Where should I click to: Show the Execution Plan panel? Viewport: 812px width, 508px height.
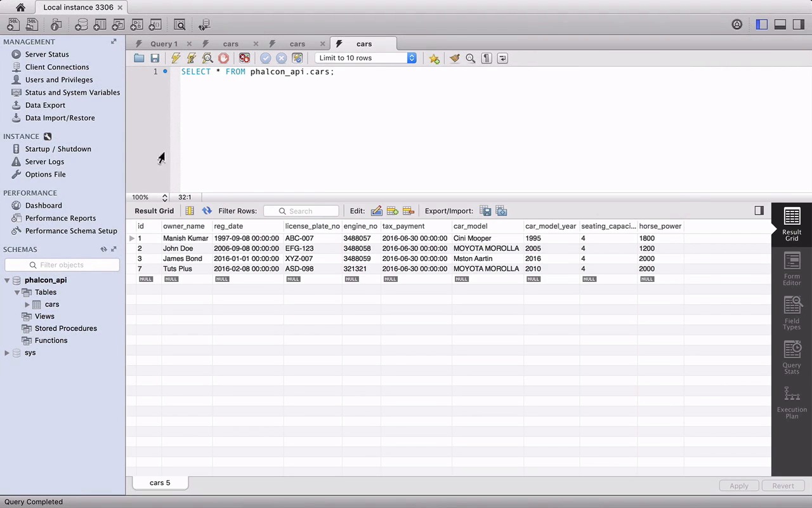click(792, 402)
